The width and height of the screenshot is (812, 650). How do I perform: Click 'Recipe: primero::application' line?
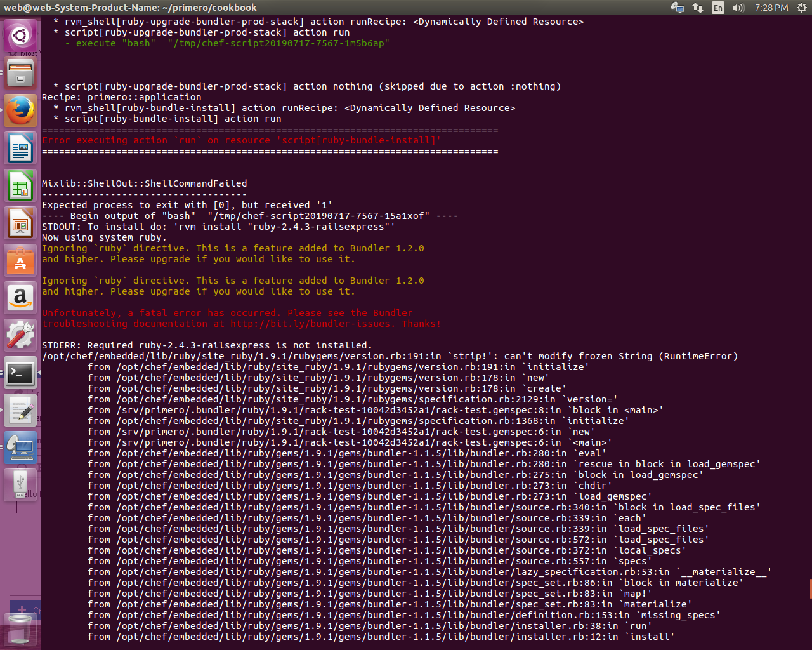point(122,97)
